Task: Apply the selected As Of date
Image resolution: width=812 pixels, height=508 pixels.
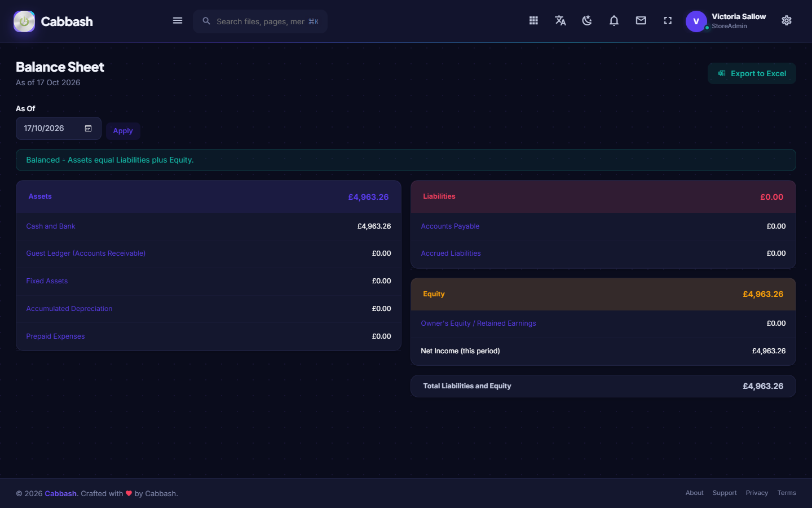Action: (123, 131)
